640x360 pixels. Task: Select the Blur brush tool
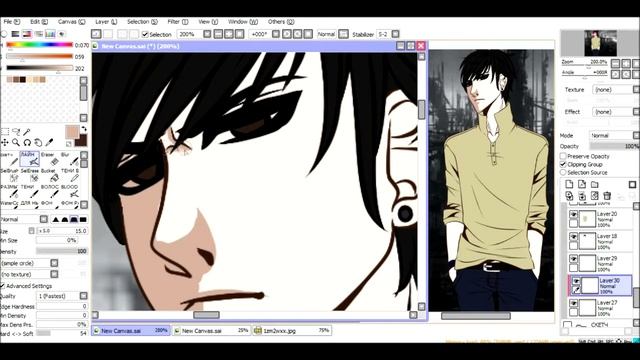(69, 159)
